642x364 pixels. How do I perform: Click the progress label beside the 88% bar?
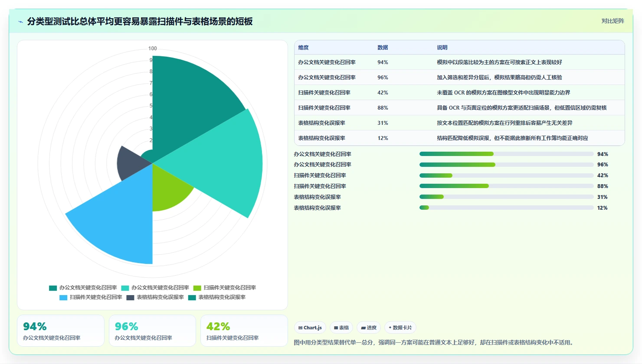(x=320, y=186)
